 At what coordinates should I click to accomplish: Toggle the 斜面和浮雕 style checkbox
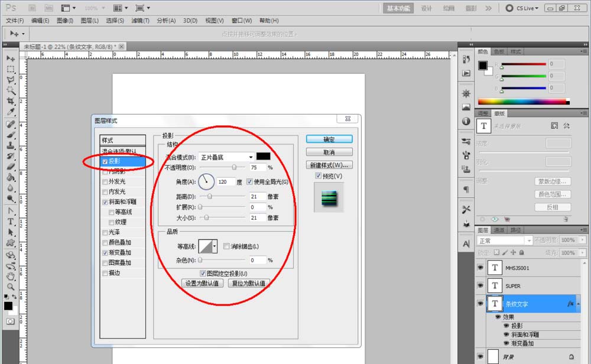tap(105, 202)
